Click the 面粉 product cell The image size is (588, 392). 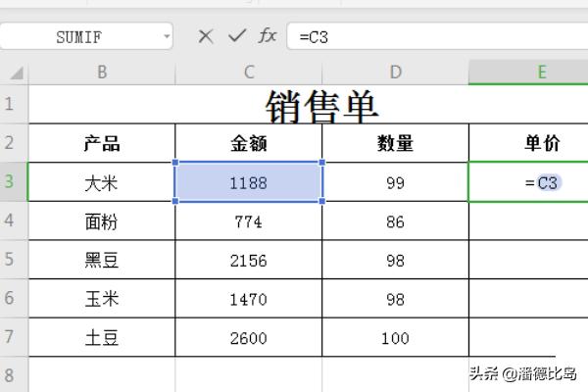(x=102, y=220)
